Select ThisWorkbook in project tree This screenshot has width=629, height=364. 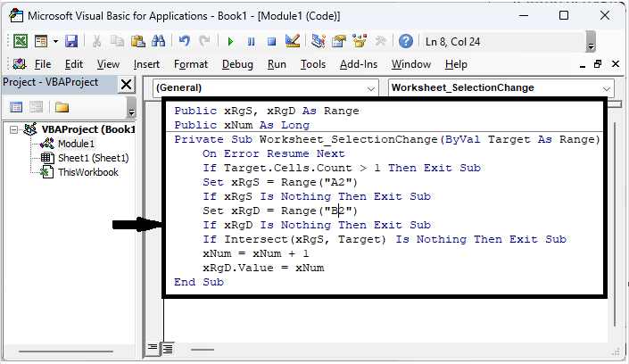pos(87,172)
